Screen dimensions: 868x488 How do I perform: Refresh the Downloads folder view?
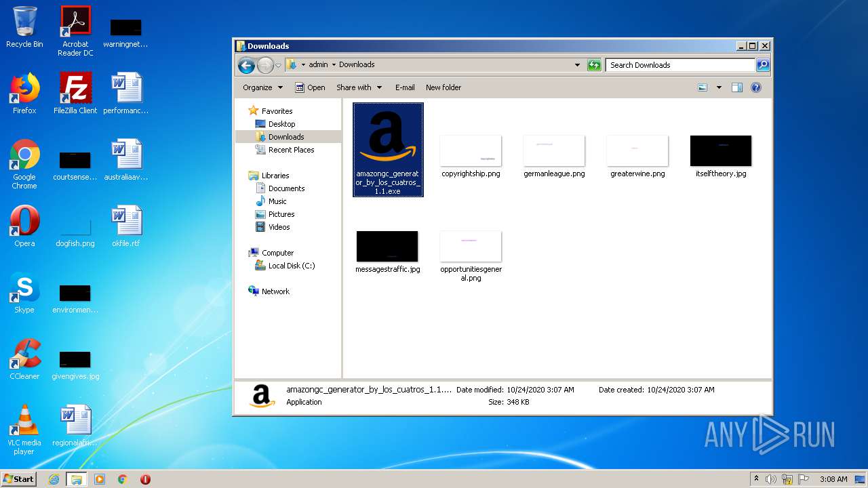click(594, 65)
